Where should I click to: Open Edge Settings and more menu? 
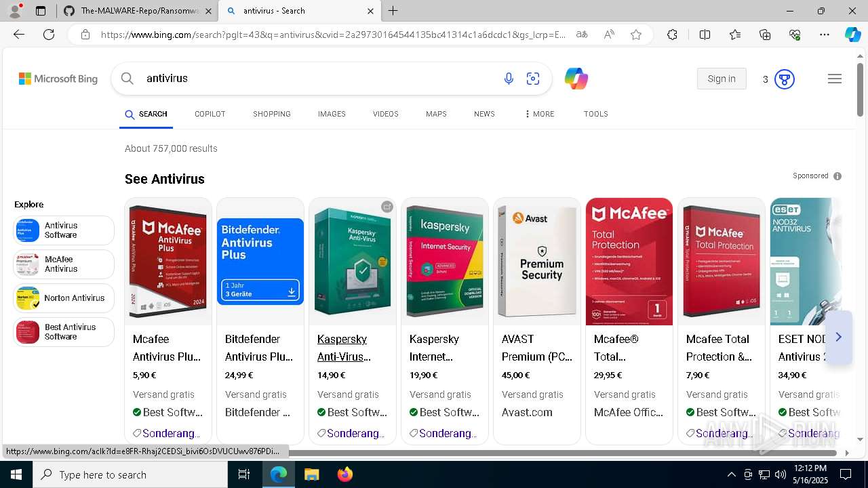825,35
